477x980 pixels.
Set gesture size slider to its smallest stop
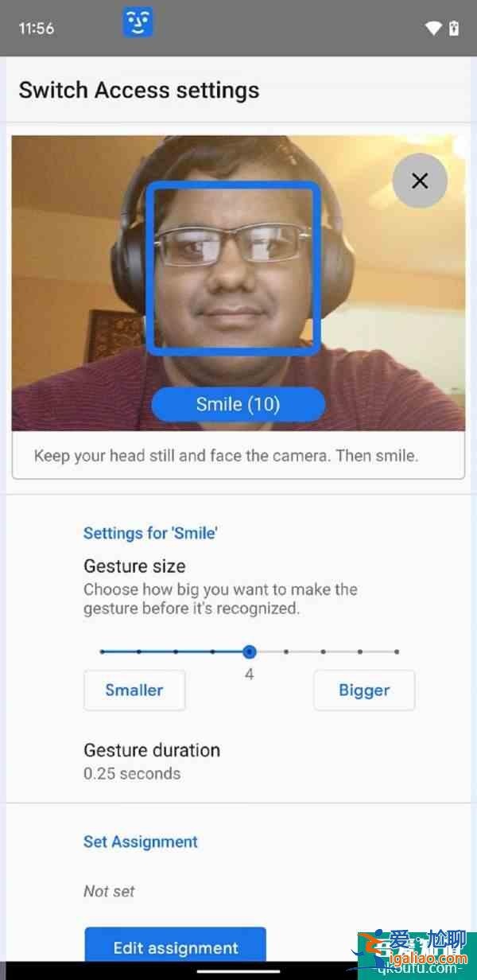tap(103, 651)
